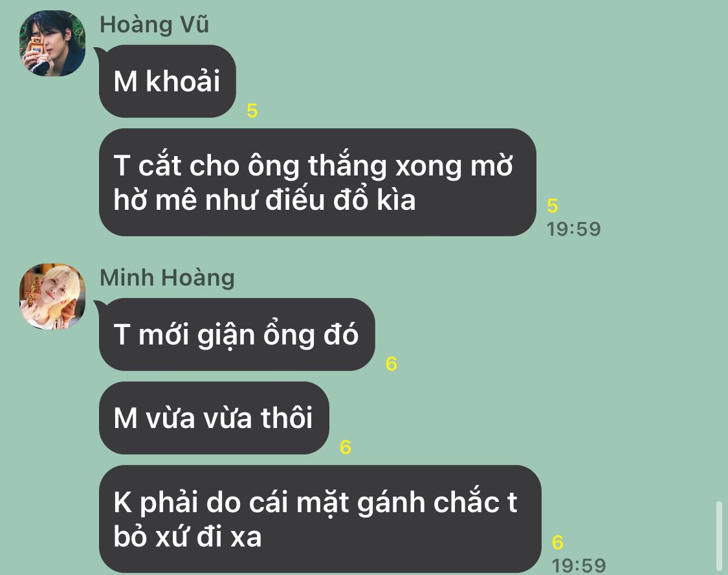The width and height of the screenshot is (728, 575).
Task: Select the "T cắt cho ông thắng" message
Action: [318, 182]
